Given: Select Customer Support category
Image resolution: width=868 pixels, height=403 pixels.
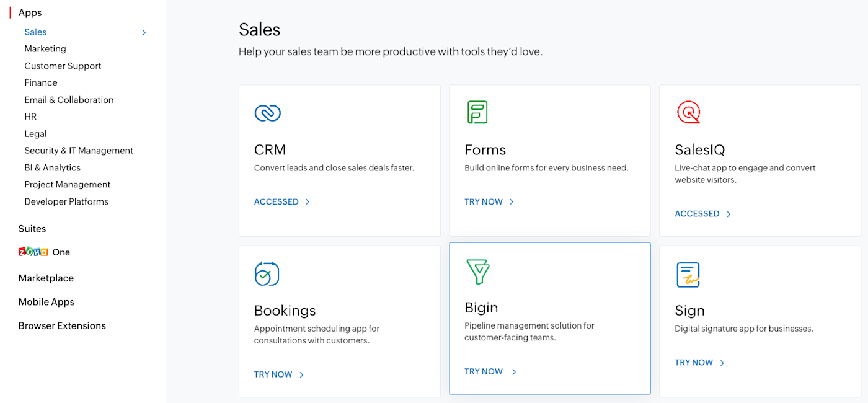Looking at the screenshot, I should coord(63,66).
